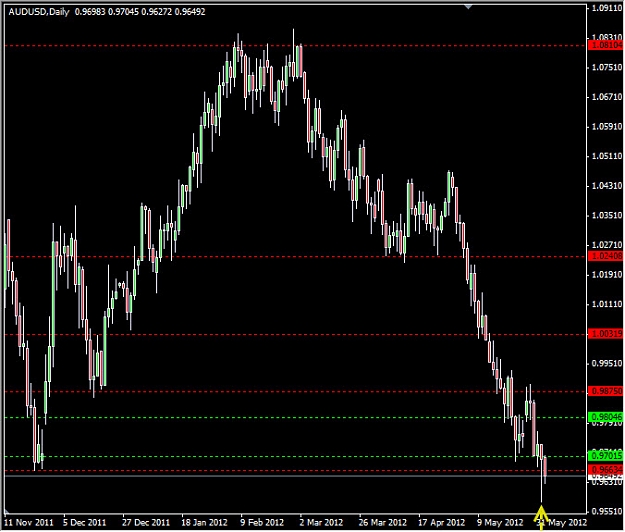This screenshot has height=532, width=625.
Task: Click the 26 Mar 2012 date label
Action: (x=383, y=522)
